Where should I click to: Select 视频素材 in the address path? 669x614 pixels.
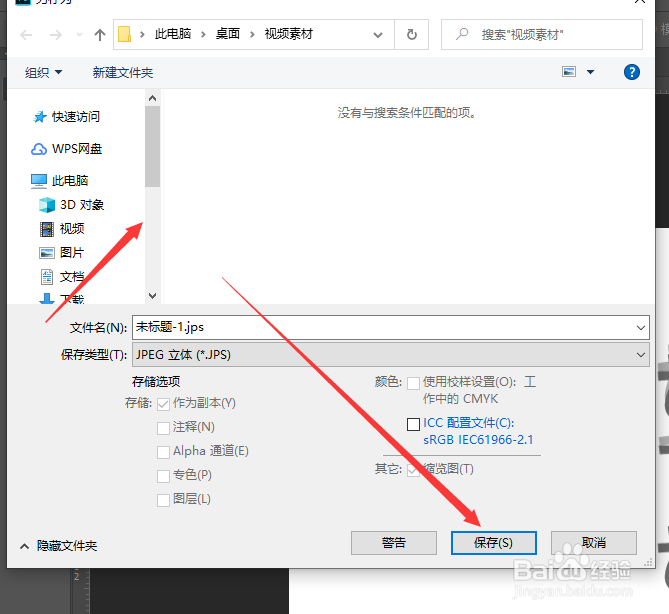click(289, 34)
